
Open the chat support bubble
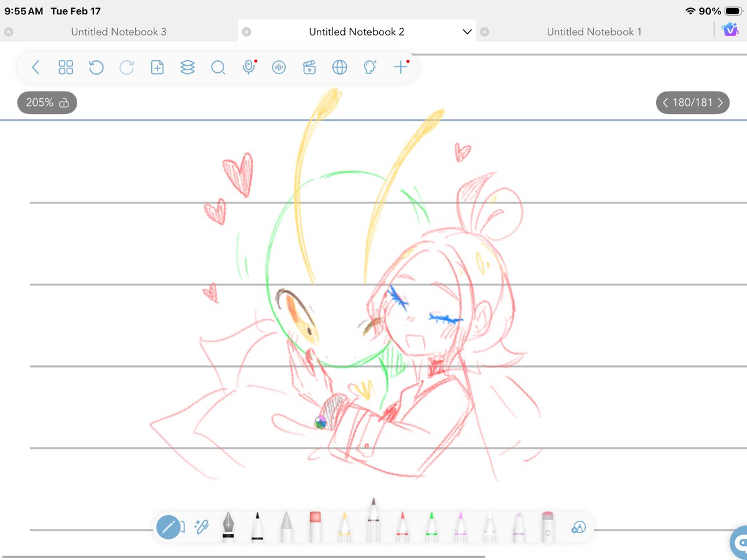[x=740, y=543]
